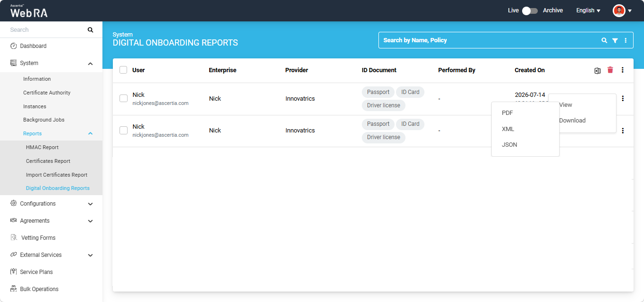The width and height of the screenshot is (644, 302).
Task: Click the Service Plans icon
Action: point(13,272)
